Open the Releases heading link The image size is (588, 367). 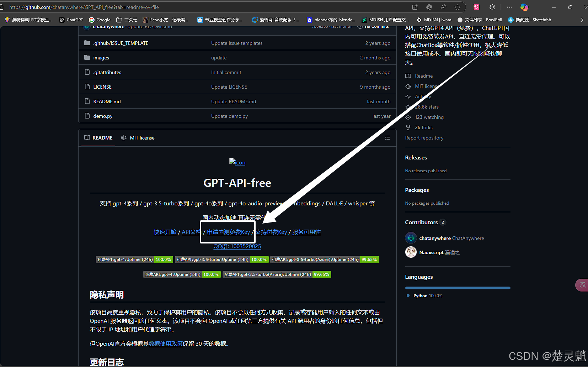pos(416,158)
